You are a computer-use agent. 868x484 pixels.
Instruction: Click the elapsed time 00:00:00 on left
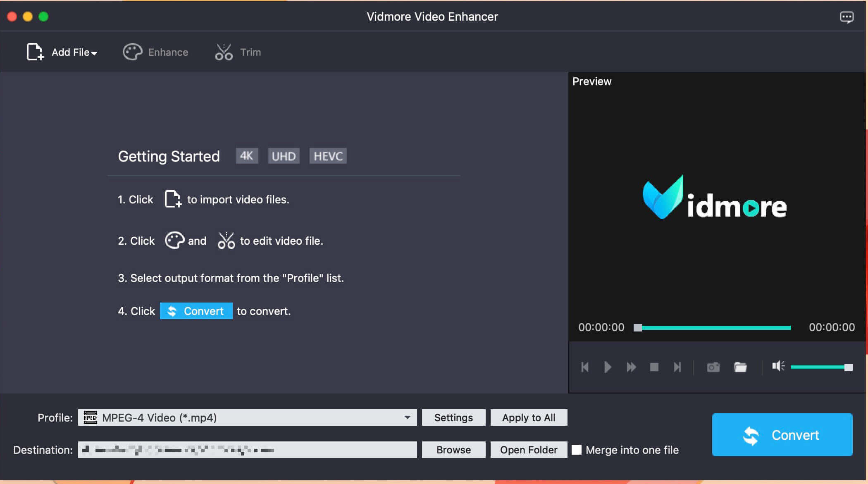pos(601,327)
